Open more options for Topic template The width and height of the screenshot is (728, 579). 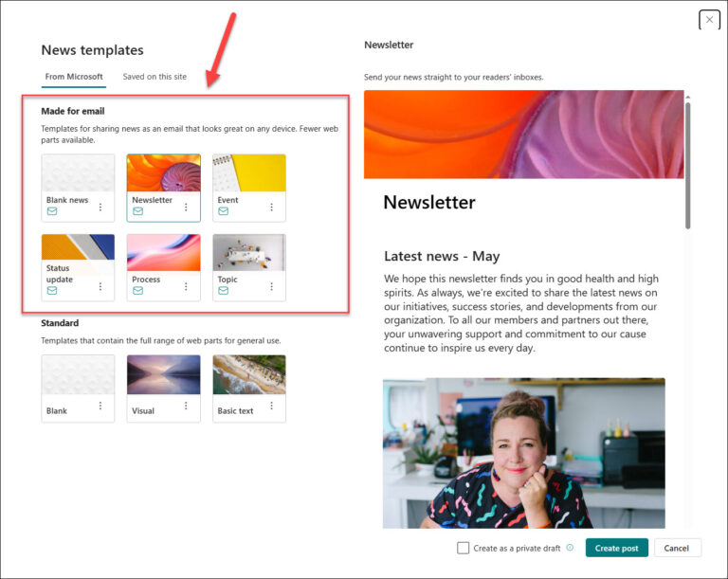[272, 286]
